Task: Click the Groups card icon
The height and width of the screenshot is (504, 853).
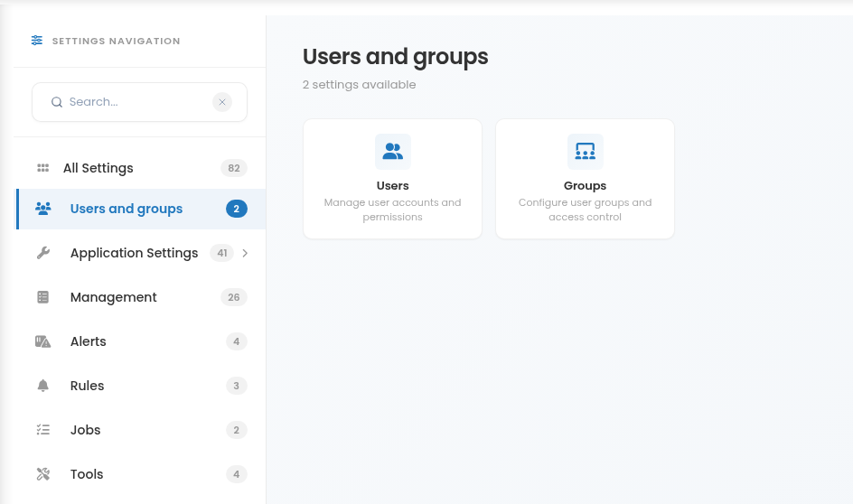Action: tap(586, 152)
